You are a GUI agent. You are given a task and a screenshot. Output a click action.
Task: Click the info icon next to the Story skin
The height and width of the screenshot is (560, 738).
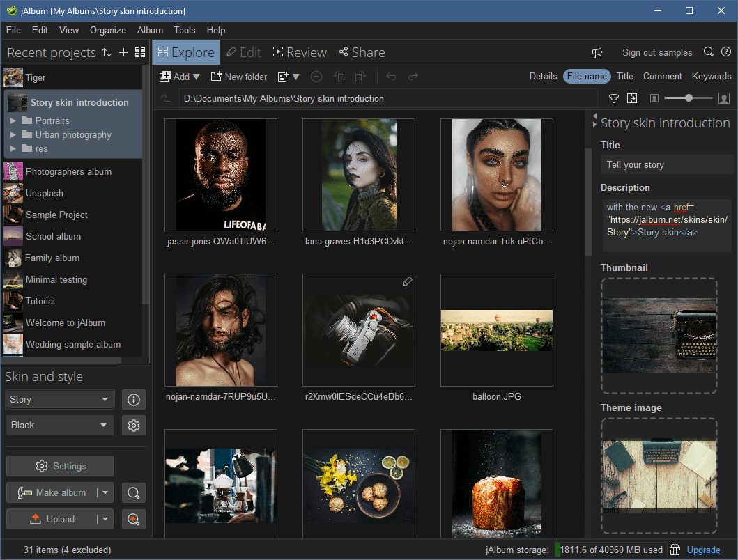[x=133, y=399]
